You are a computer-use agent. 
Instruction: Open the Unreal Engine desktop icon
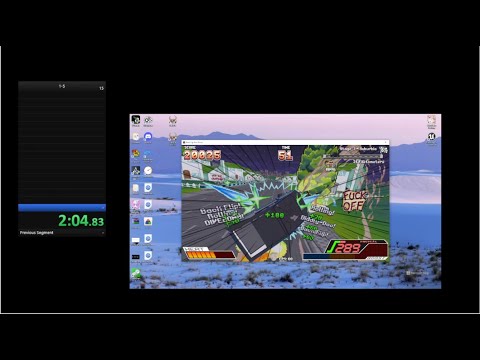click(x=431, y=136)
